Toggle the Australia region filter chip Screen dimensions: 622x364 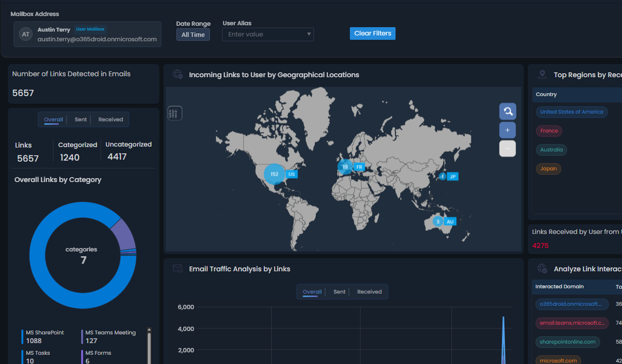[x=551, y=149]
